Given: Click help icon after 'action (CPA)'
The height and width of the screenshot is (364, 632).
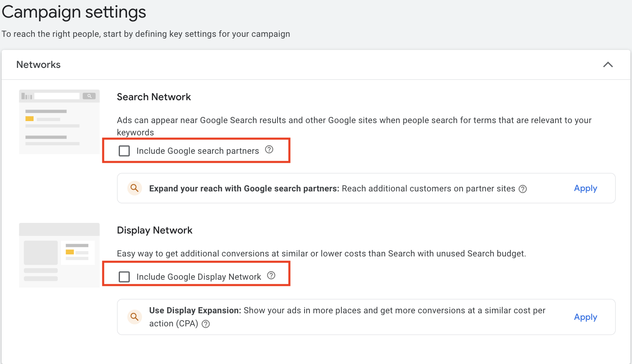Looking at the screenshot, I should pyautogui.click(x=206, y=324).
